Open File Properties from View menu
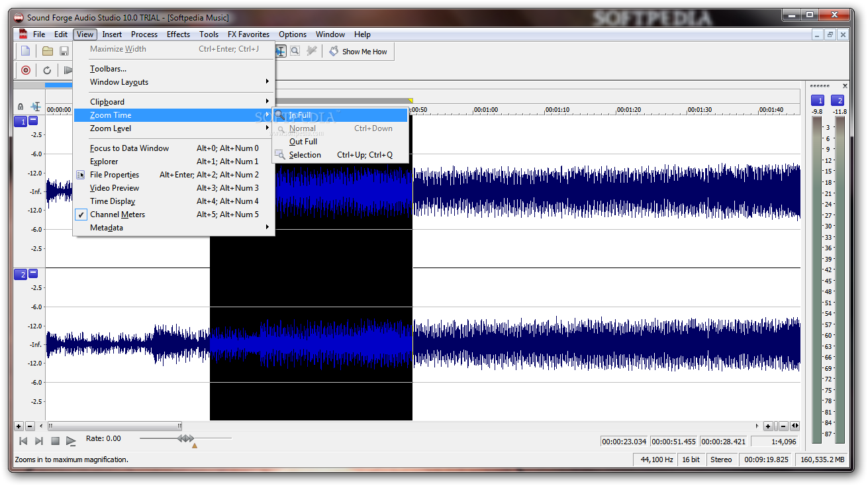The width and height of the screenshot is (868, 486). (x=173, y=175)
